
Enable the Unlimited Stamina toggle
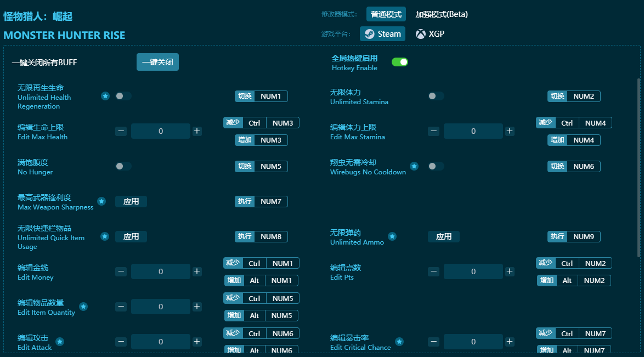coord(436,96)
